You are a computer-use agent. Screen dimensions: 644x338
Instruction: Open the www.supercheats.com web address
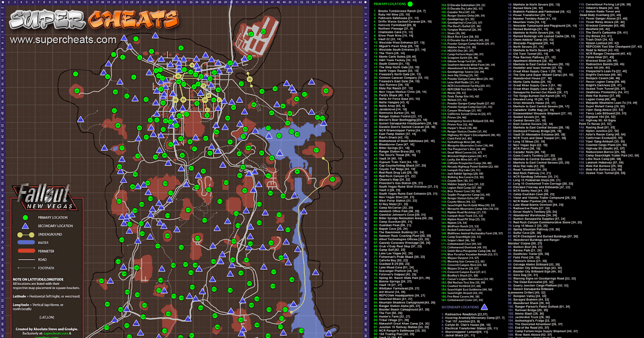coord(63,40)
